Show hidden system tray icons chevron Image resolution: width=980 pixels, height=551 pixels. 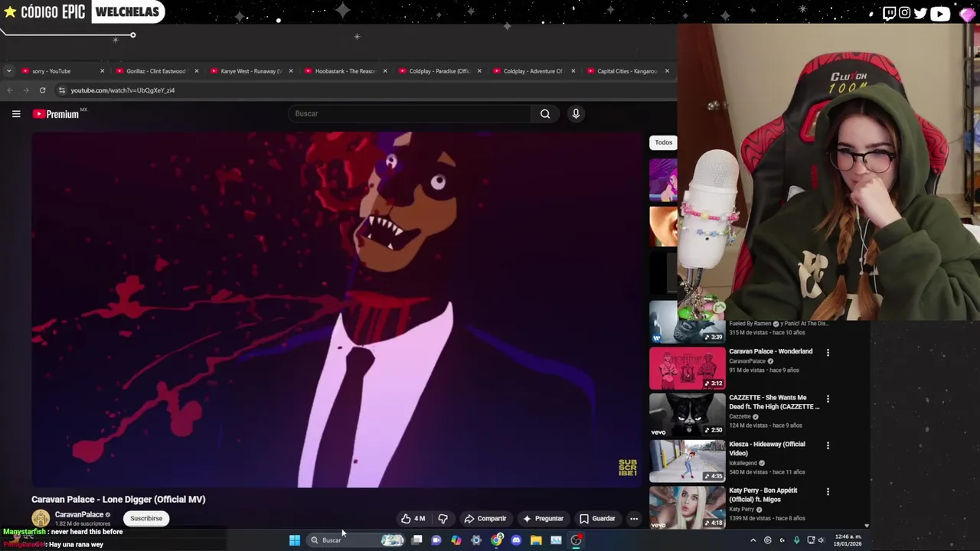tap(753, 540)
